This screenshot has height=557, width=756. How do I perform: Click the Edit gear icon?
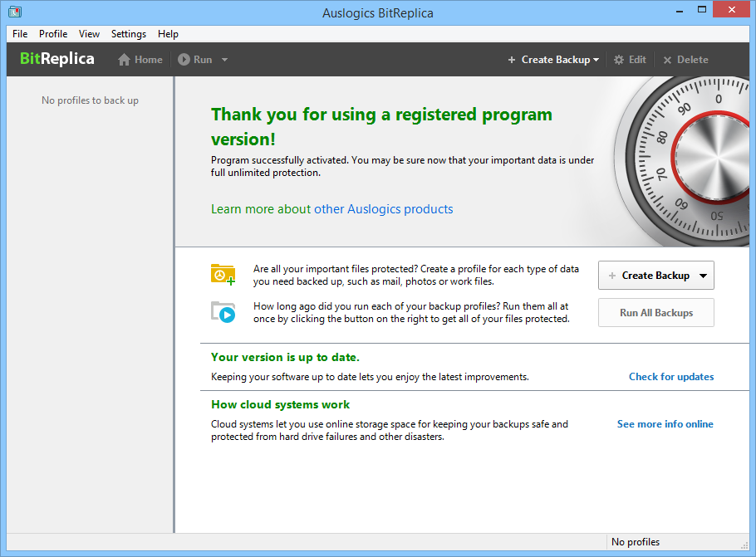coord(619,60)
